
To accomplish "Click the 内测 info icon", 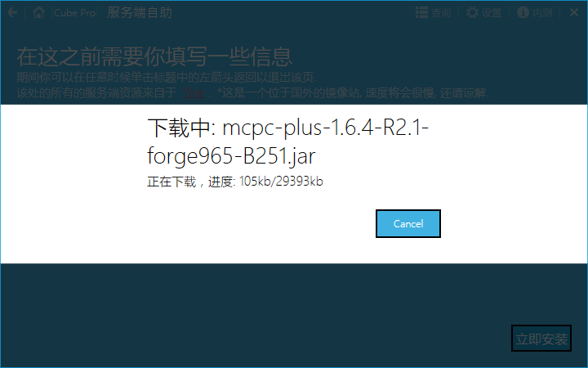I will coord(523,12).
